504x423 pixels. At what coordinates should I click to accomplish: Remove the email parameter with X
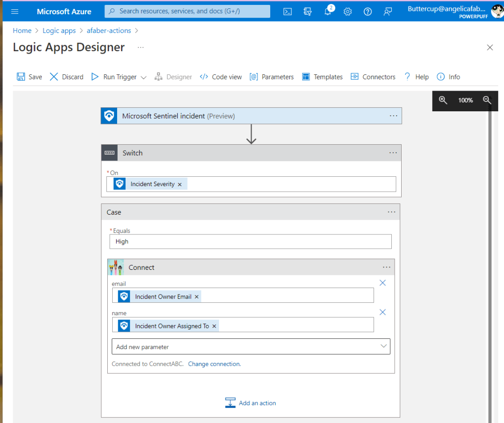(382, 283)
